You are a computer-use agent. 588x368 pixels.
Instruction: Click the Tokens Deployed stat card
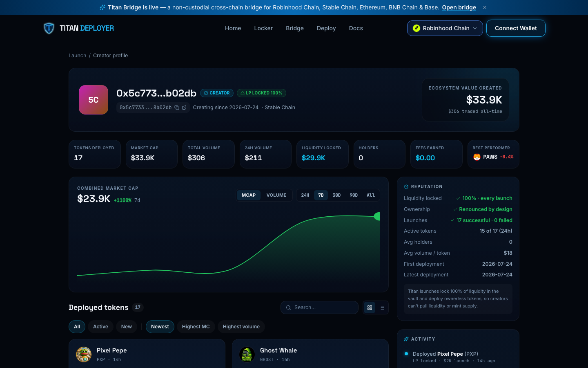click(x=95, y=154)
